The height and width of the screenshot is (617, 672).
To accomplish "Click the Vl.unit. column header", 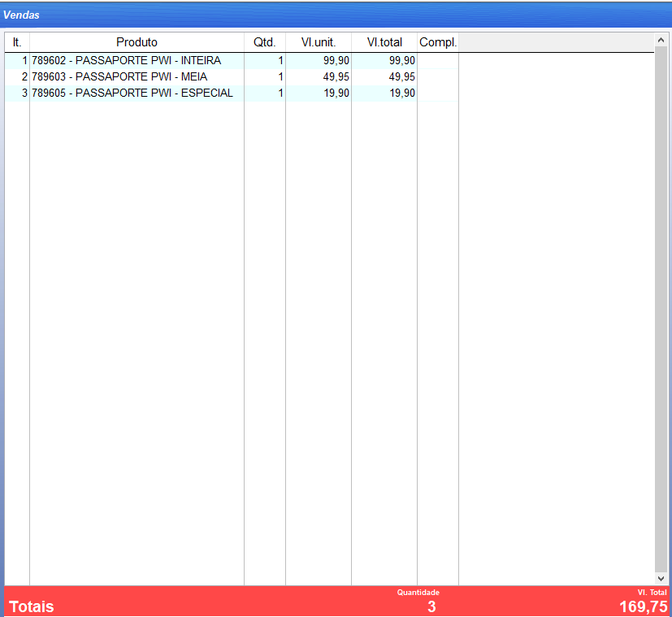I will pos(318,42).
